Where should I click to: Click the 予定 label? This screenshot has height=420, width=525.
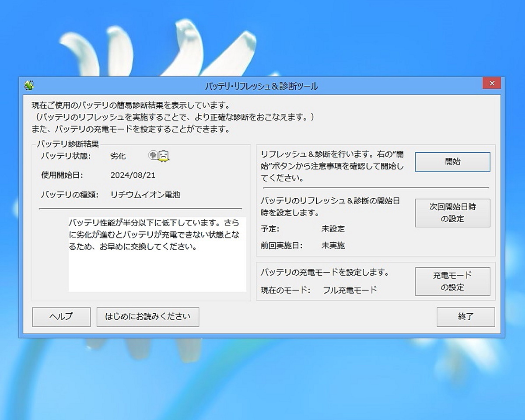click(x=269, y=229)
